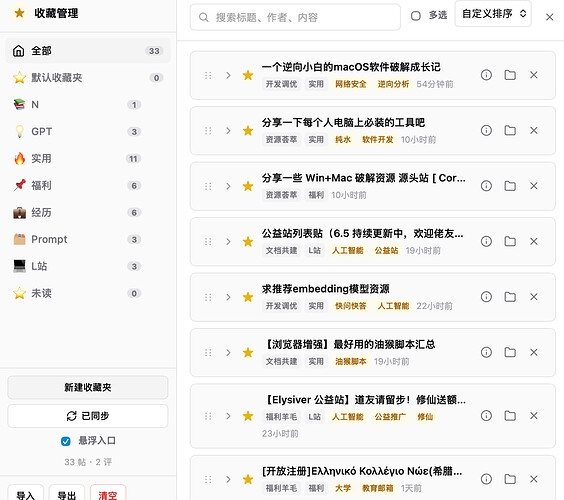
Task: Click folder icon on embedding模型资源 post
Action: [x=510, y=297]
